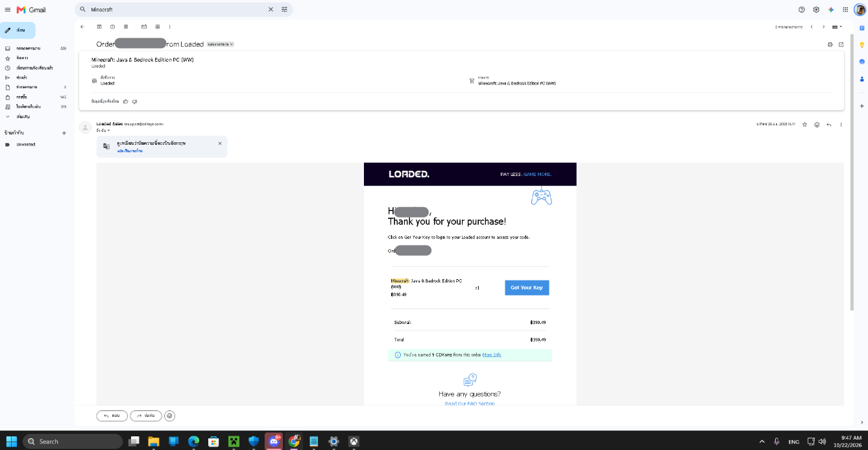Click the LOADED logo in email header

pos(409,174)
